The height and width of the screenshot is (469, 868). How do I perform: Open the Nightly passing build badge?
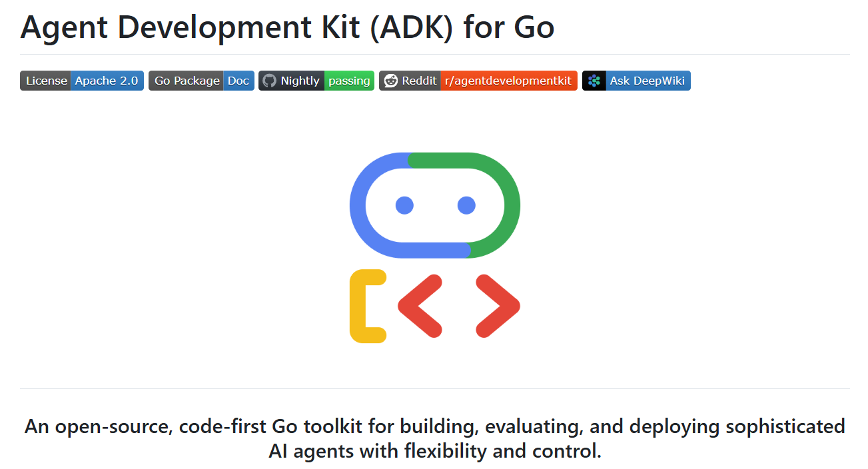click(x=316, y=81)
